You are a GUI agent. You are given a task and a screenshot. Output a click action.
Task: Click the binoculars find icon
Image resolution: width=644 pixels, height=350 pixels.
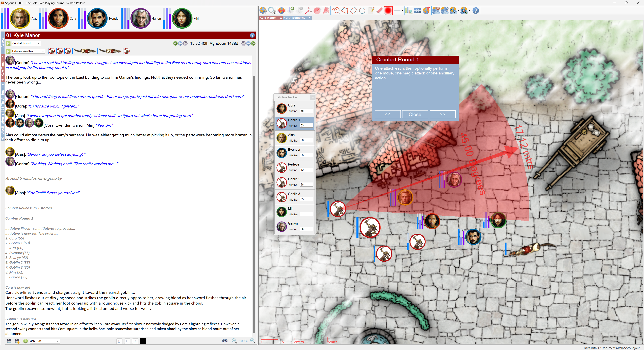point(225,341)
